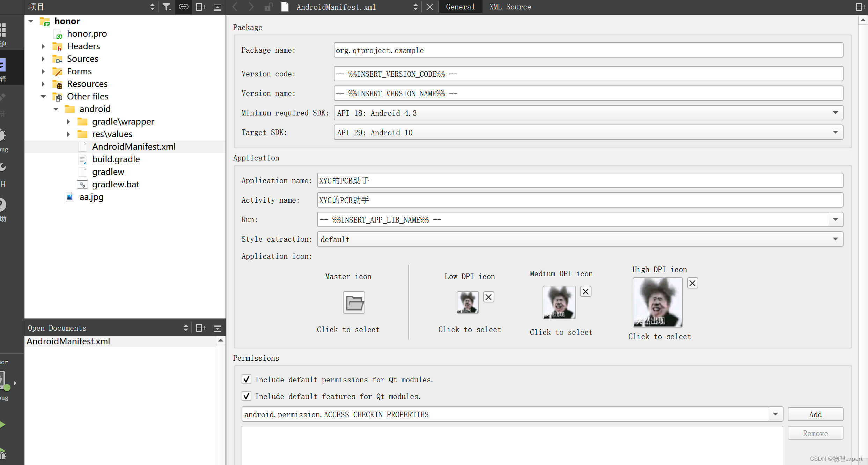The width and height of the screenshot is (868, 465).
Task: Expand the Forms folder
Action: tap(43, 72)
